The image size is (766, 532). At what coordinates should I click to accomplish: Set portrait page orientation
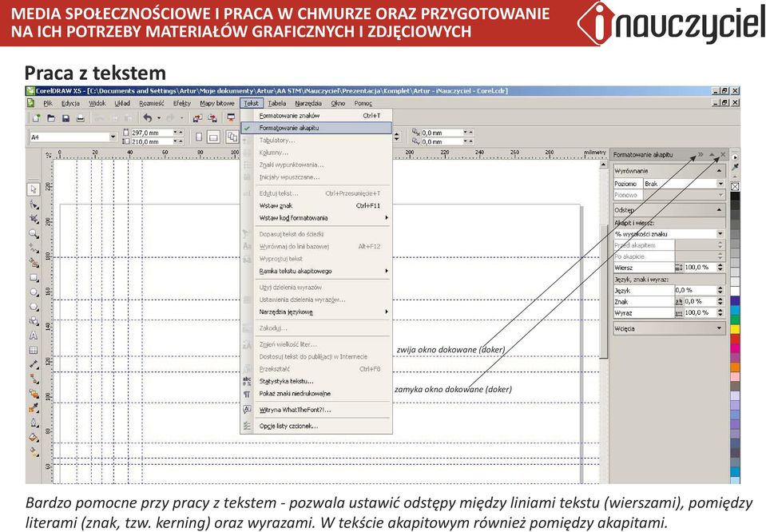(199, 137)
